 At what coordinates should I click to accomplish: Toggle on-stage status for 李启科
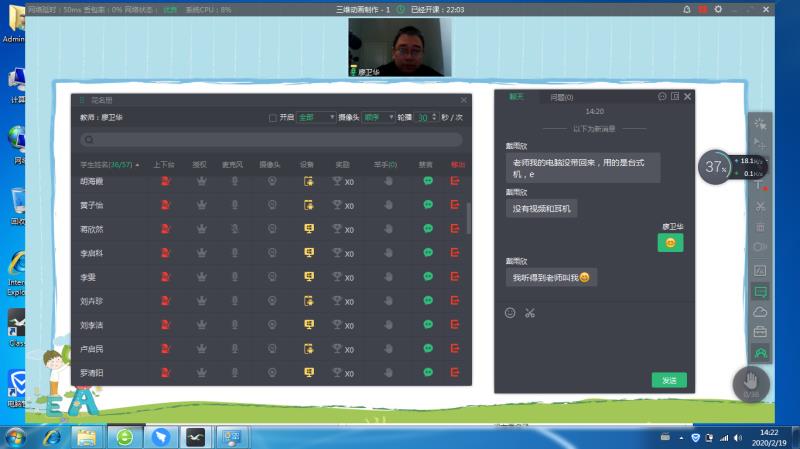(165, 253)
